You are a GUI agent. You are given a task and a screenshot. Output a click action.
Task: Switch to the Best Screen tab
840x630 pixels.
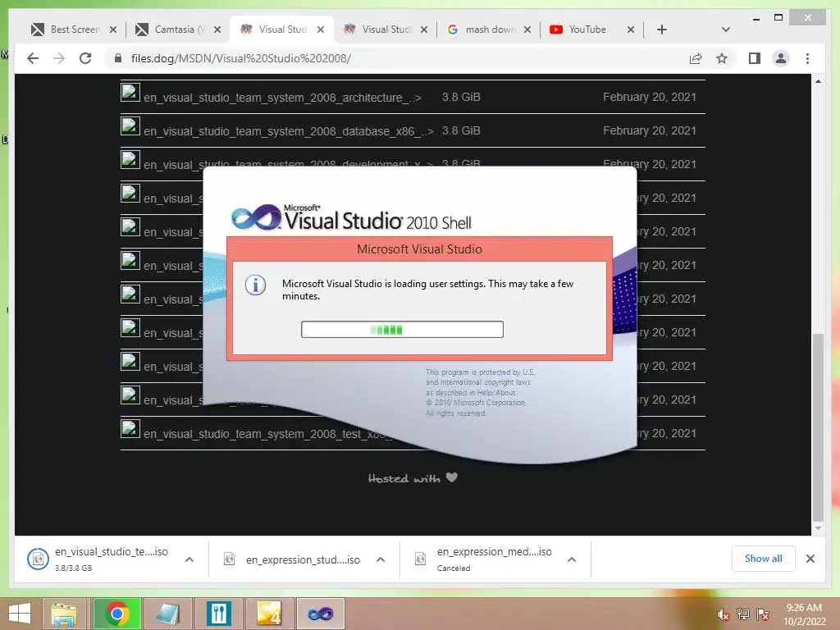point(74,30)
